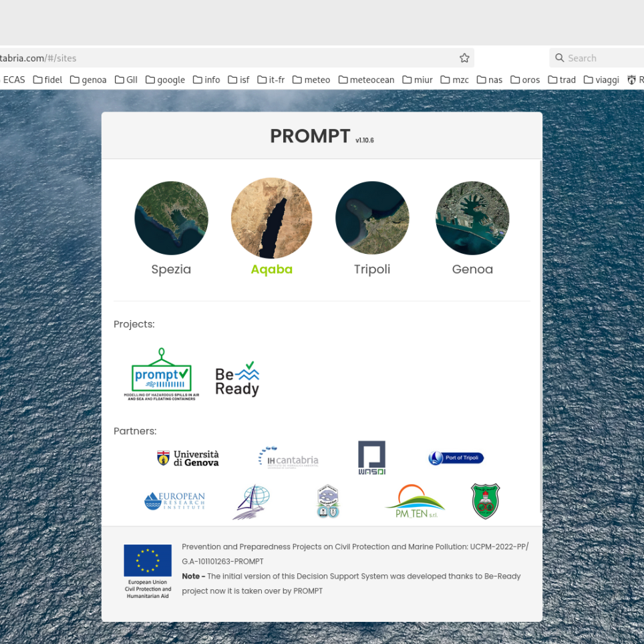Screen dimensions: 644x644
Task: Click the search magnifier icon
Action: point(559,58)
